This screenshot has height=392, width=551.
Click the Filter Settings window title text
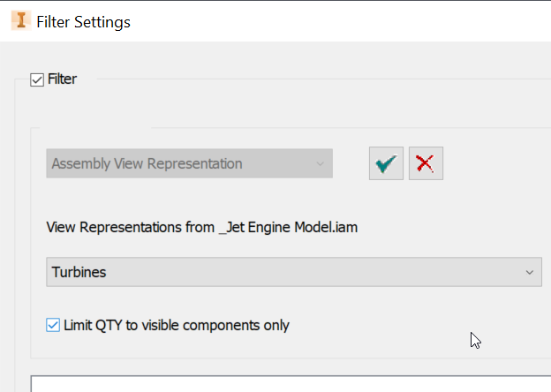83,21
